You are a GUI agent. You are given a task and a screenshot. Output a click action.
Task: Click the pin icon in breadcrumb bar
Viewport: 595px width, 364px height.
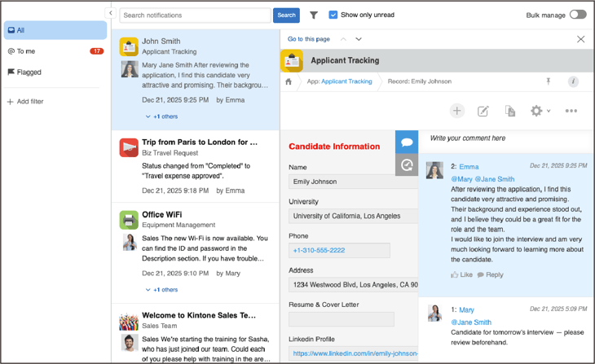[548, 81]
